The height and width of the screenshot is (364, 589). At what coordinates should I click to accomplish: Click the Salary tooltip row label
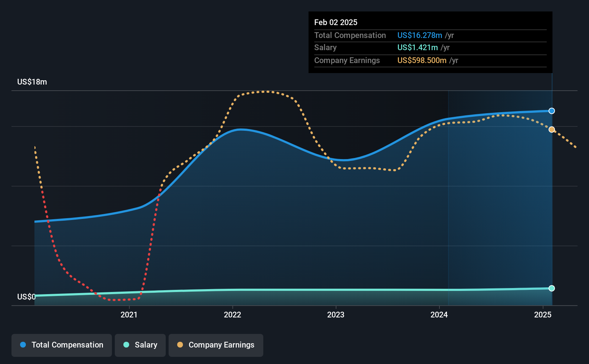(325, 48)
